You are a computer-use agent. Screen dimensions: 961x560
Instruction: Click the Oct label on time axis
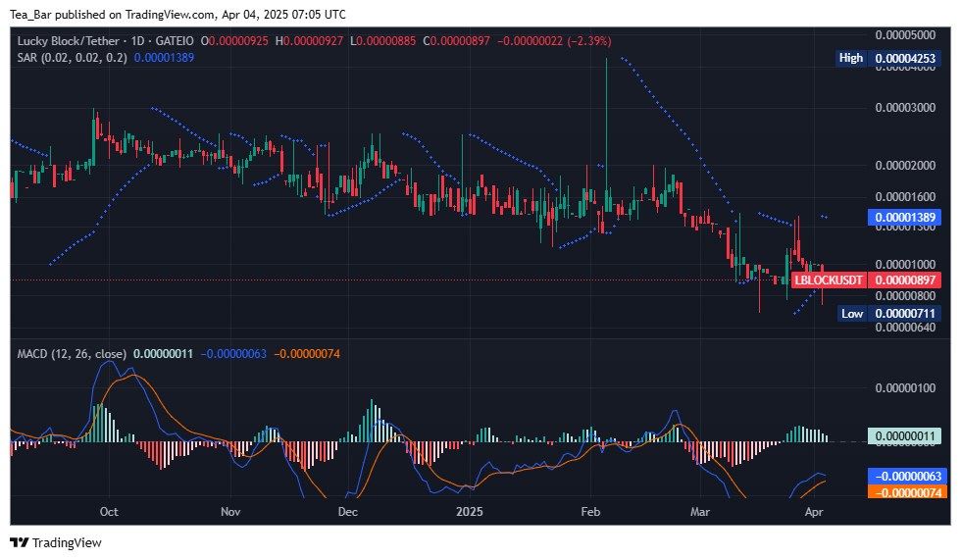coord(109,512)
